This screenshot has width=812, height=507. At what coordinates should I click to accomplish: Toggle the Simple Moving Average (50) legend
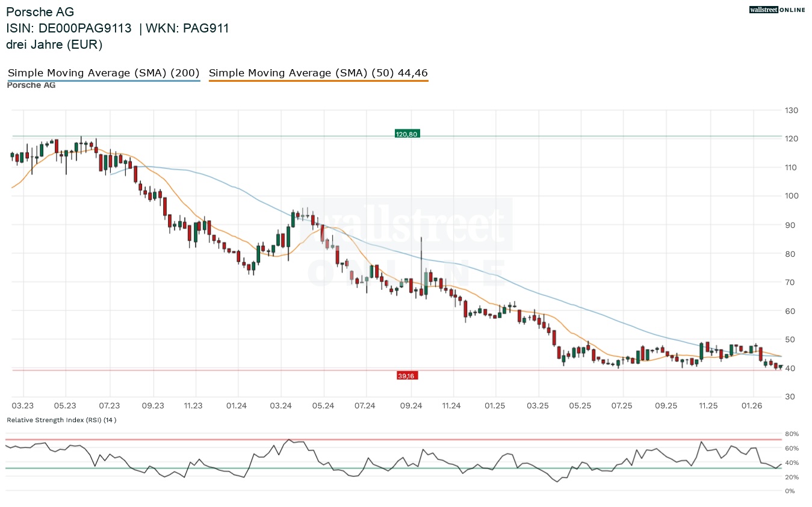tap(318, 73)
